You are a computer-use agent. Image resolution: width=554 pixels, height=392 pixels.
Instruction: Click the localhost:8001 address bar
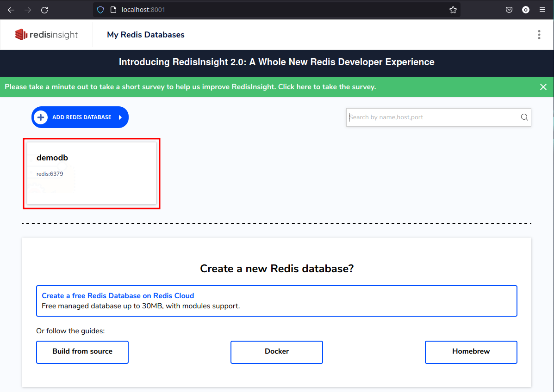(x=277, y=10)
